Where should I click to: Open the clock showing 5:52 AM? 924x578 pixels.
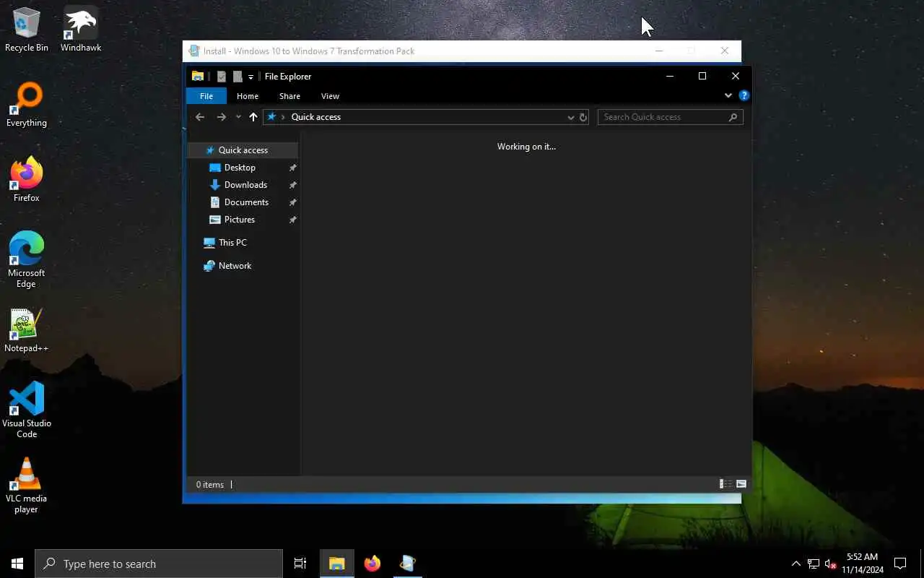tap(862, 564)
